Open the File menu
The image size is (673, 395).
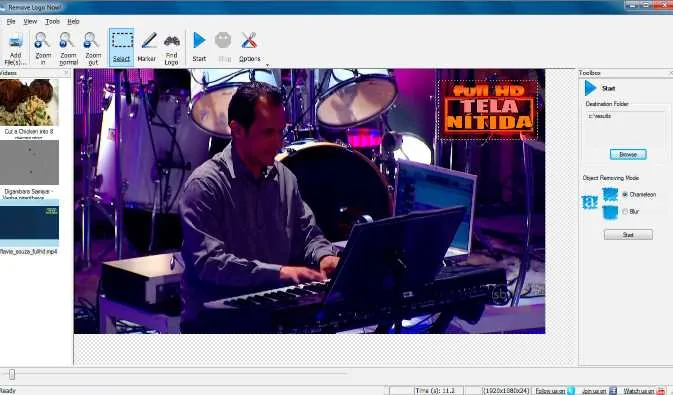click(11, 21)
